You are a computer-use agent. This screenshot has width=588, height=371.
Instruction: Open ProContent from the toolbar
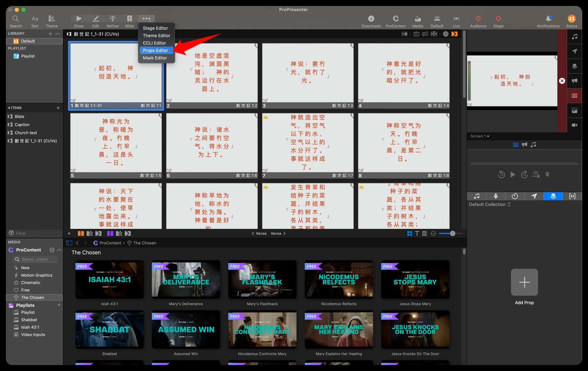[x=395, y=21]
